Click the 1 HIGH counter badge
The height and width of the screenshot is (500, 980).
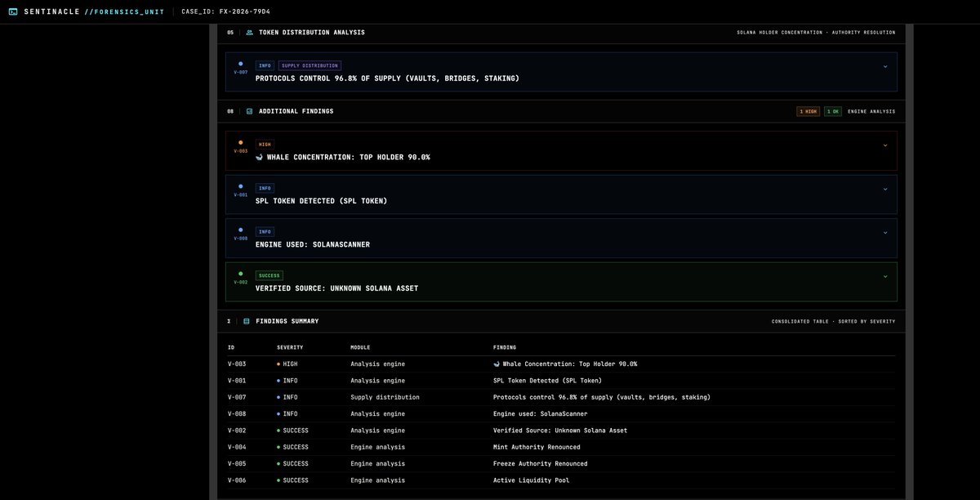(808, 111)
